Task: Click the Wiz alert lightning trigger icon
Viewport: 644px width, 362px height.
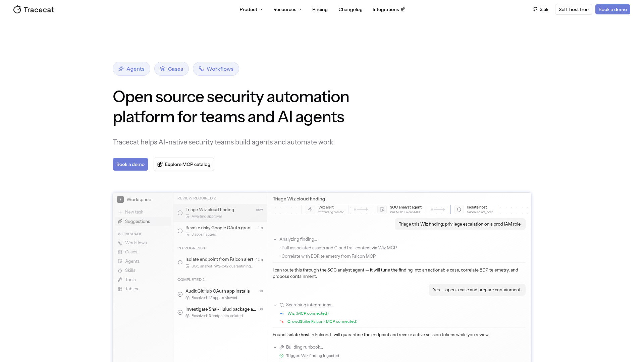Action: pyautogui.click(x=310, y=209)
